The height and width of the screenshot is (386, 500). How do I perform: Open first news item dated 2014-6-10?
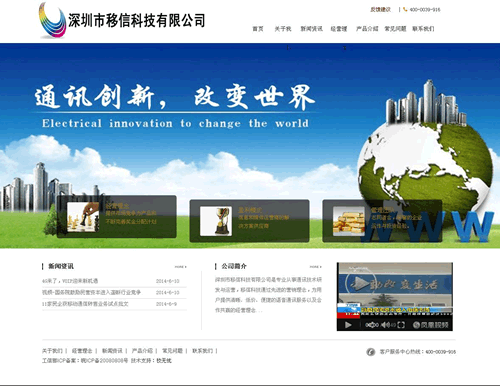coord(70,281)
